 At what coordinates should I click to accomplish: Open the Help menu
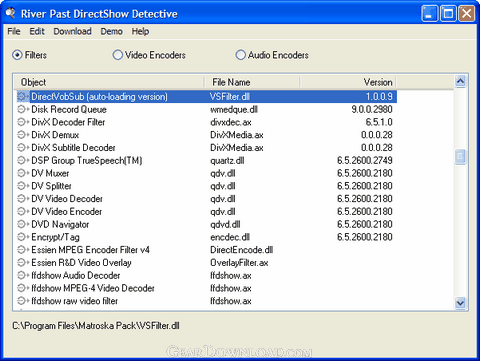click(x=140, y=31)
